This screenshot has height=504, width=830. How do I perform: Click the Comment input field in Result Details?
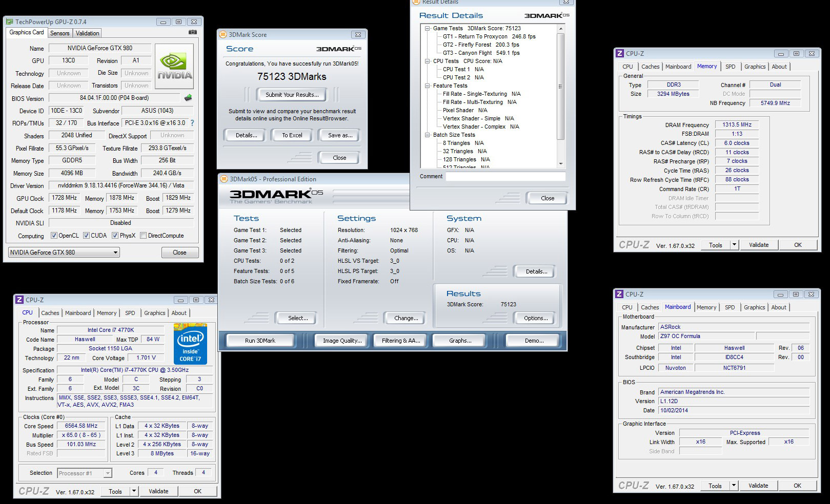505,176
